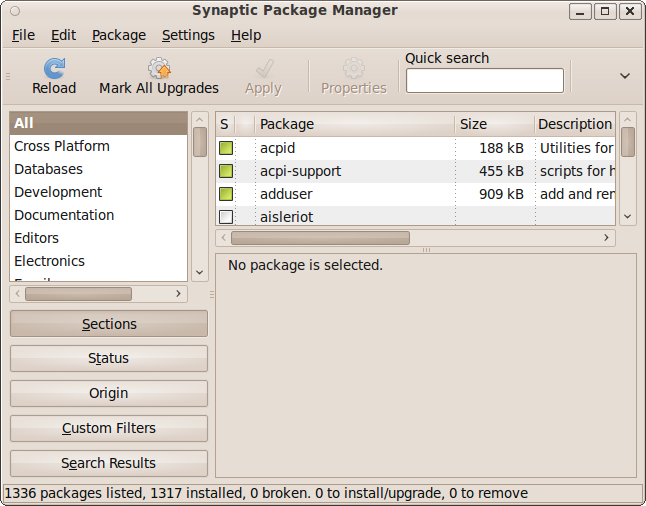The image size is (646, 506).
Task: Toggle status box for acpi-support package
Action: click(226, 171)
